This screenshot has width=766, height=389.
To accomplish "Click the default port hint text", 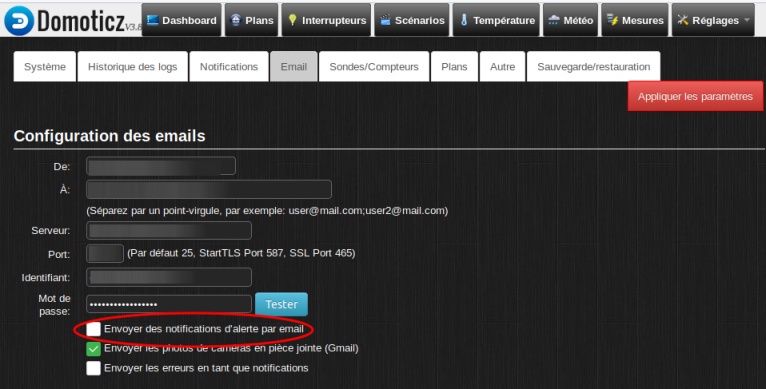I will (241, 253).
